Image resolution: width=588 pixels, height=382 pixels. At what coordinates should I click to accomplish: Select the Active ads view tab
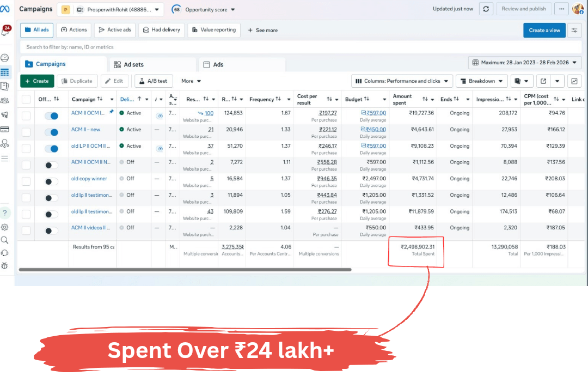(x=115, y=30)
